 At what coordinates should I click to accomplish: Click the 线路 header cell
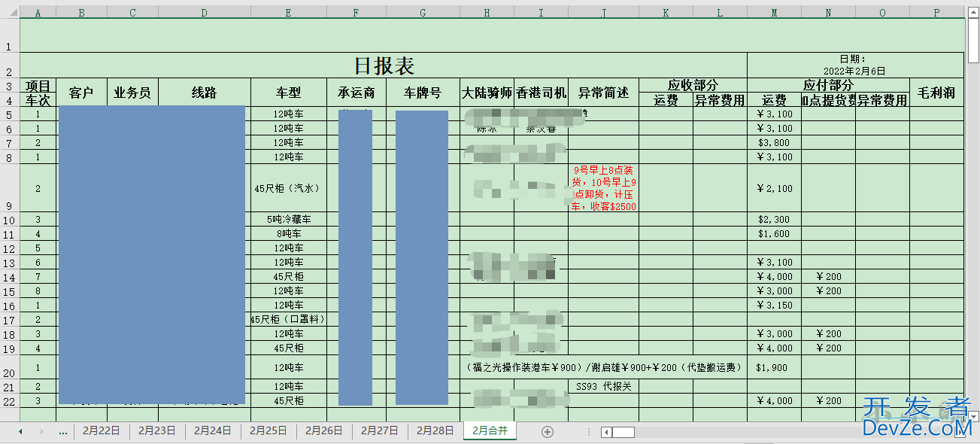pyautogui.click(x=205, y=93)
